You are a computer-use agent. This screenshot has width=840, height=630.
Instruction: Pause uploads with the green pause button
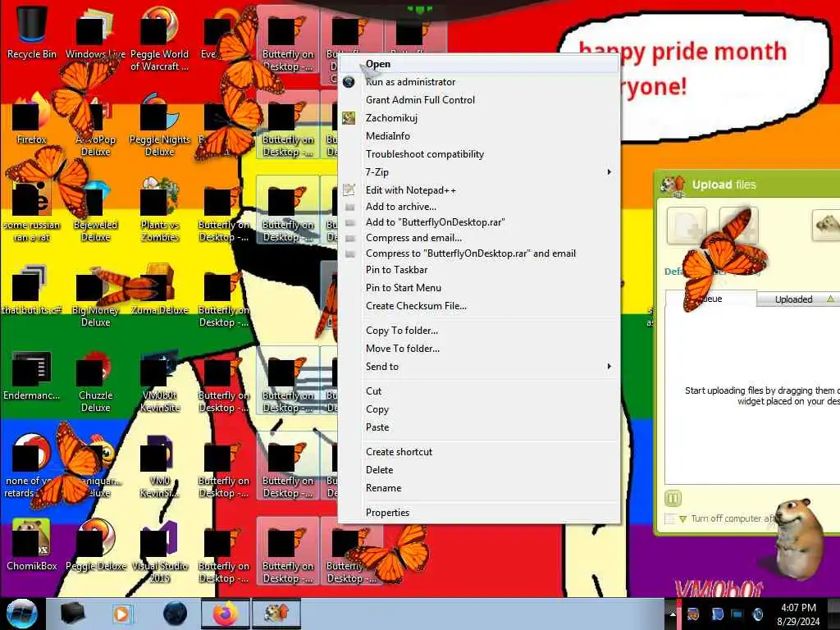click(x=673, y=499)
